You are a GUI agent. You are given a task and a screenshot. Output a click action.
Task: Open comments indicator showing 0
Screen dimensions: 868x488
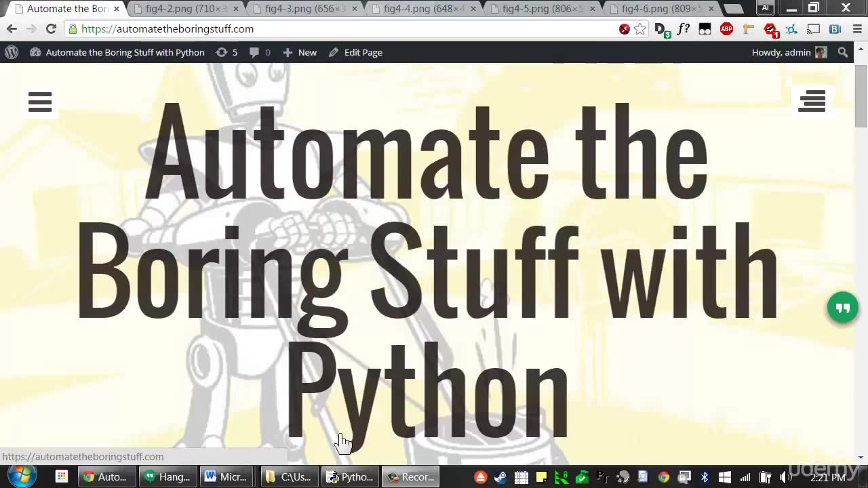tap(260, 52)
